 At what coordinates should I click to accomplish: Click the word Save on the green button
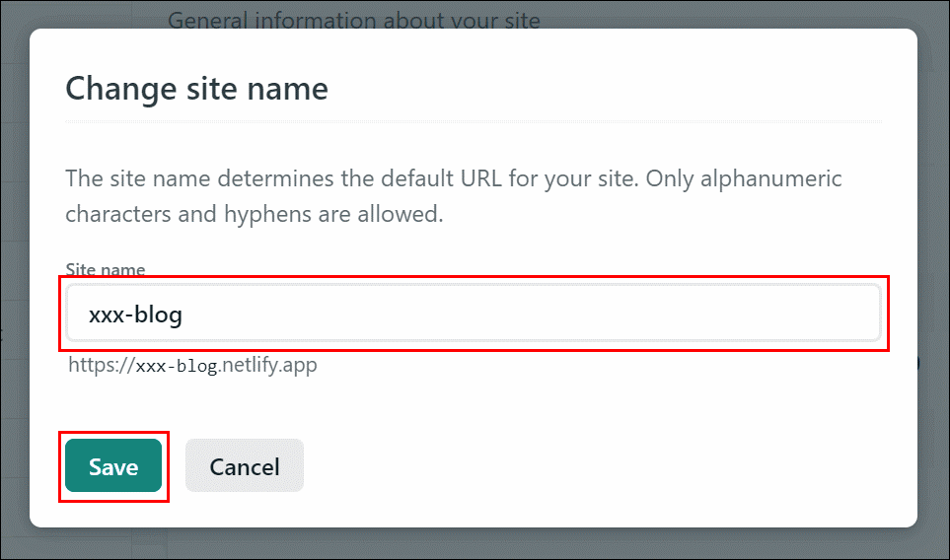pos(113,466)
